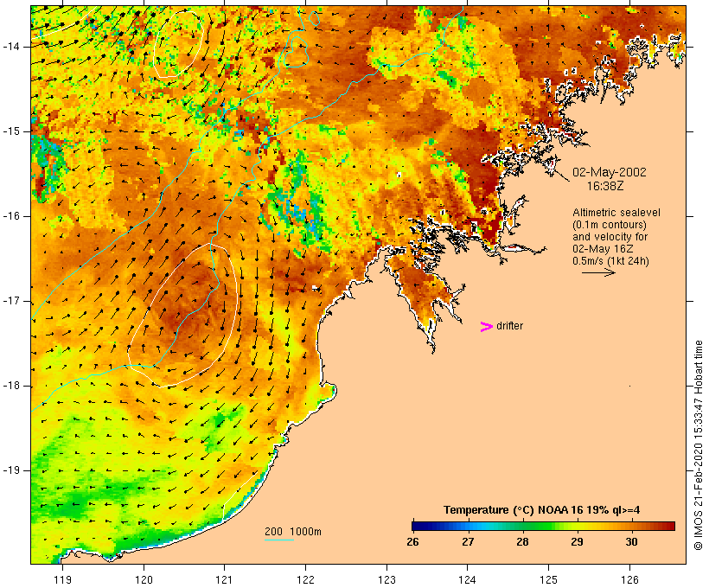709x588 pixels.
Task: Click the 'and velocity for' caption line
Action: pos(610,237)
